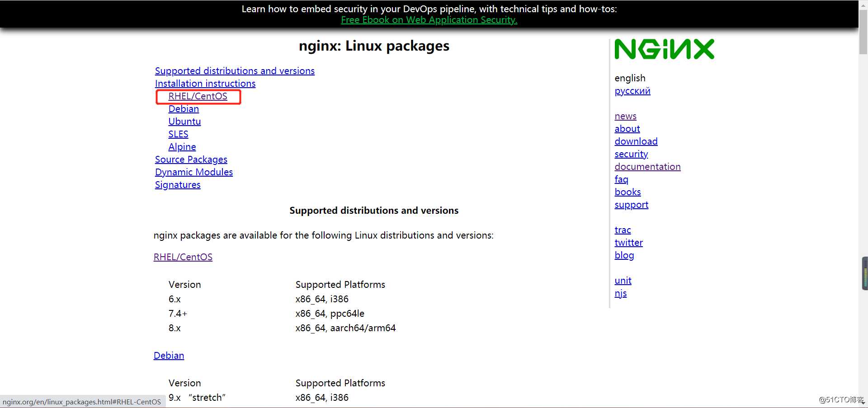Open the Ubuntu installation instructions link
The height and width of the screenshot is (408, 868).
184,122
